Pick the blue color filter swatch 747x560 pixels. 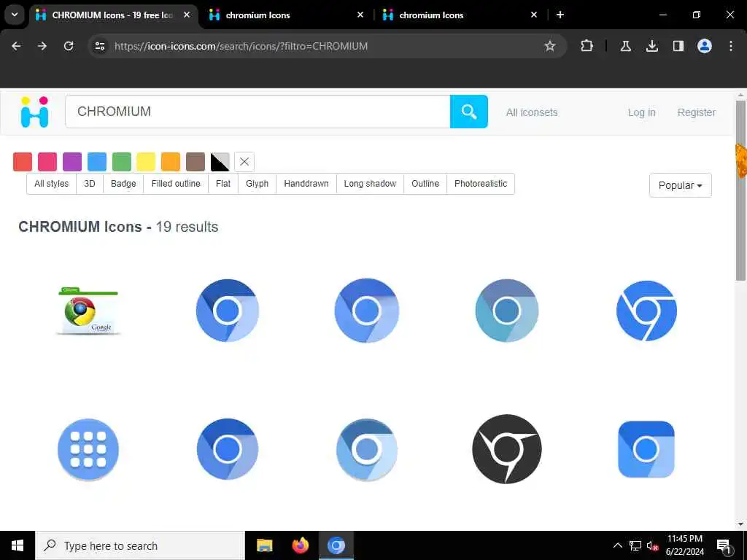tap(97, 162)
